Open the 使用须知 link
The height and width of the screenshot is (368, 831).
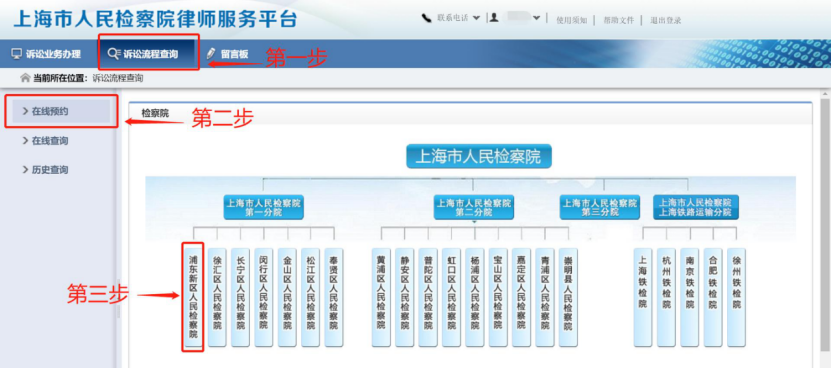pyautogui.click(x=571, y=20)
